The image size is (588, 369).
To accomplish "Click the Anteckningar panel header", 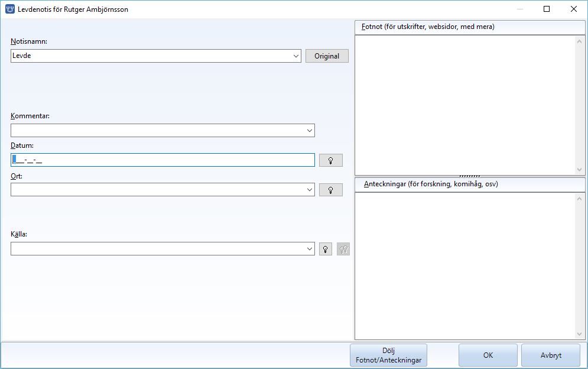I will click(x=470, y=184).
